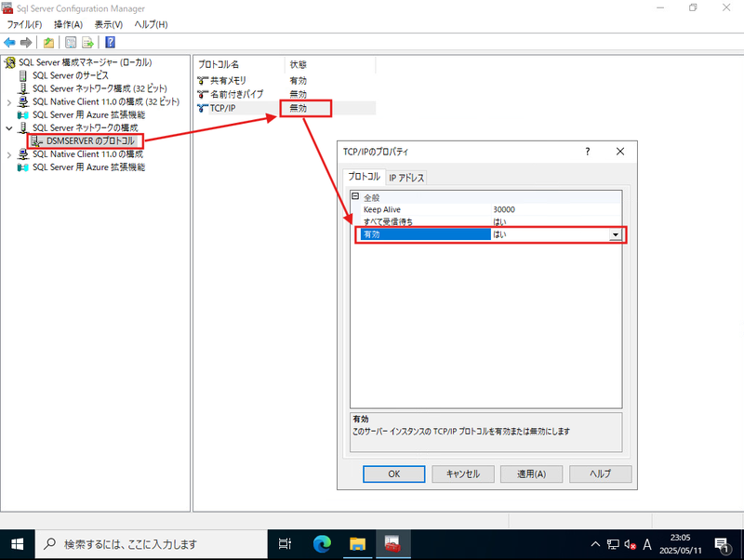Open Task View from taskbar

285,544
